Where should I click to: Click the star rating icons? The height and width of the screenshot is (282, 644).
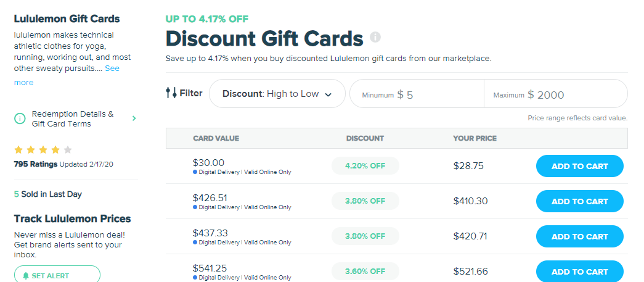click(x=43, y=149)
